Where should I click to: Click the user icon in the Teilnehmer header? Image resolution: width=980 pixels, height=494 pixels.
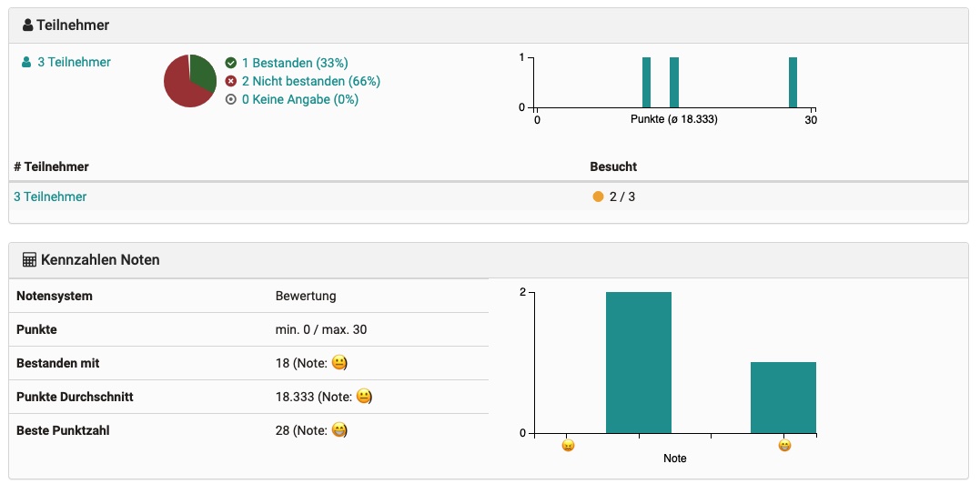[28, 25]
